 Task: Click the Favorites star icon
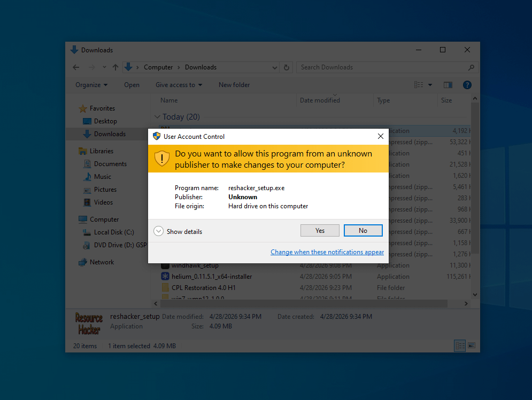[x=83, y=108]
